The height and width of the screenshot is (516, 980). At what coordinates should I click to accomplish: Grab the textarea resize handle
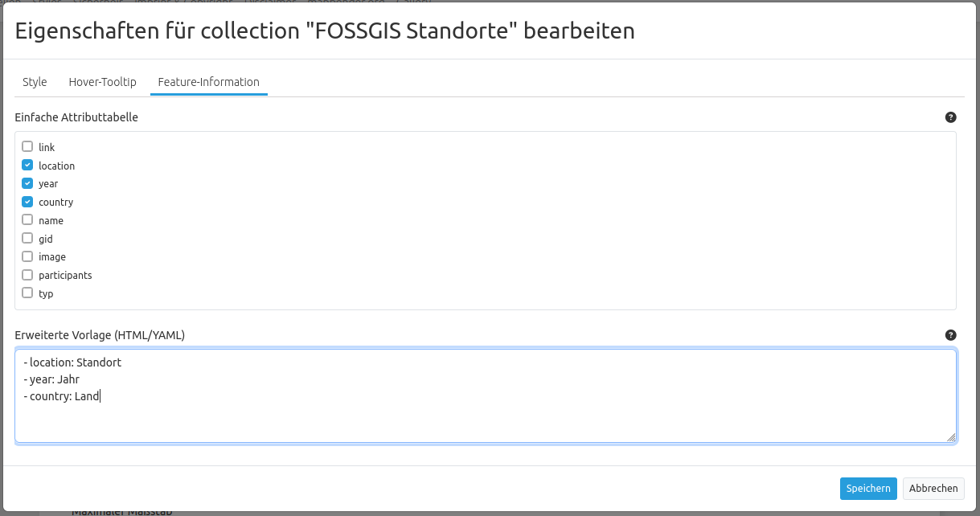[951, 437]
